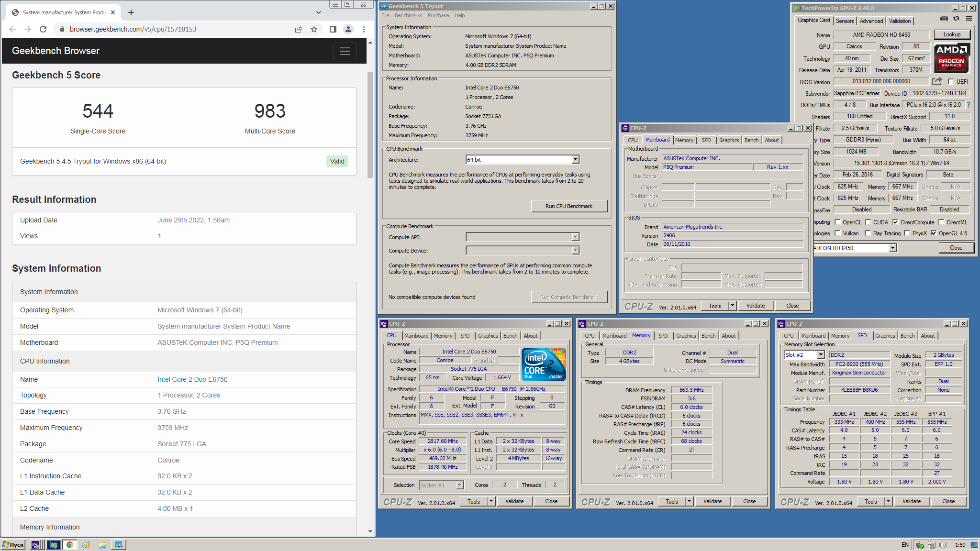
Task: Click the scrollbar down arrow in Chrome
Action: [x=370, y=531]
